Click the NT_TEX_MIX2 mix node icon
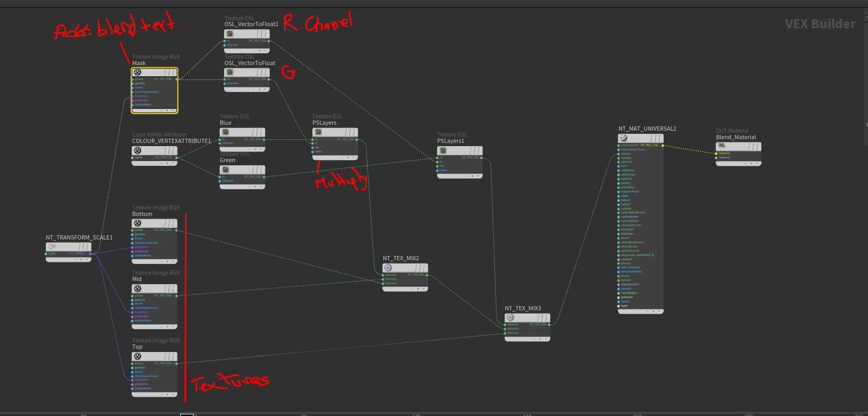Screen dimensions: 868x416 point(388,268)
